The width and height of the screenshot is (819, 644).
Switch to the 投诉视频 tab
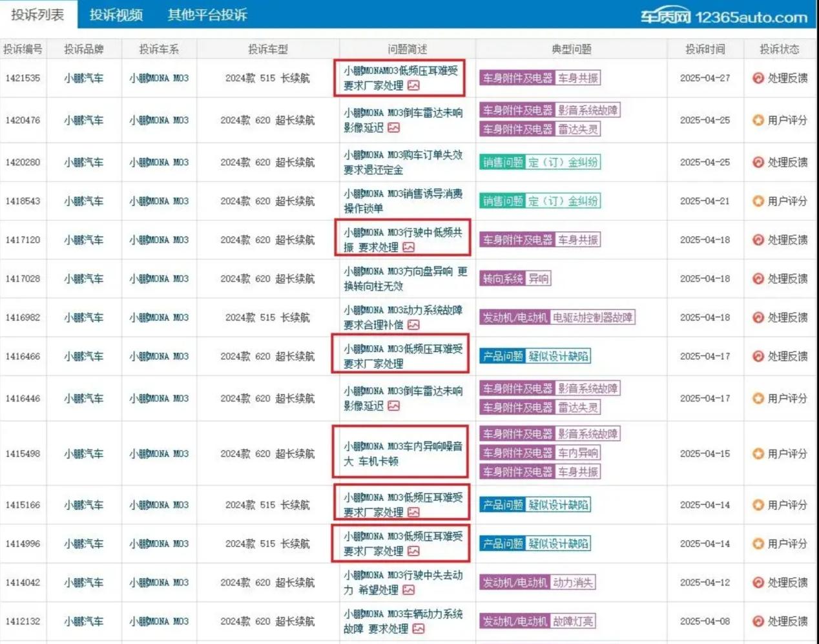pos(116,14)
